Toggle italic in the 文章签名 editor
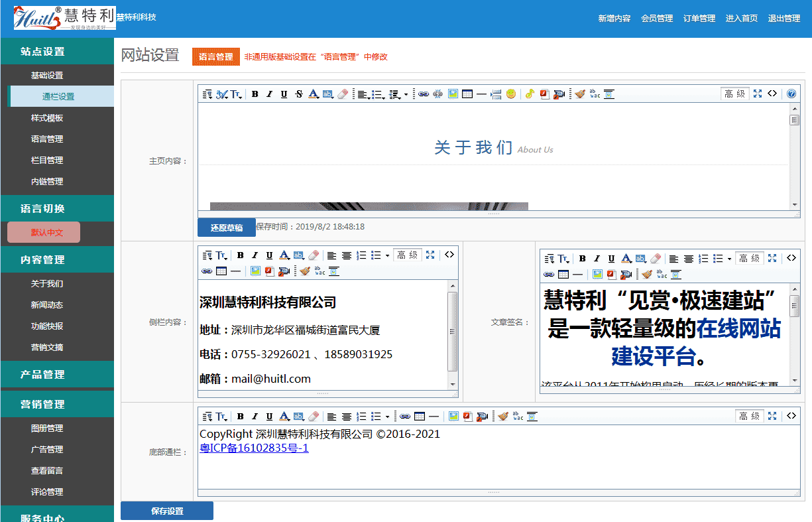812x522 pixels. click(597, 259)
